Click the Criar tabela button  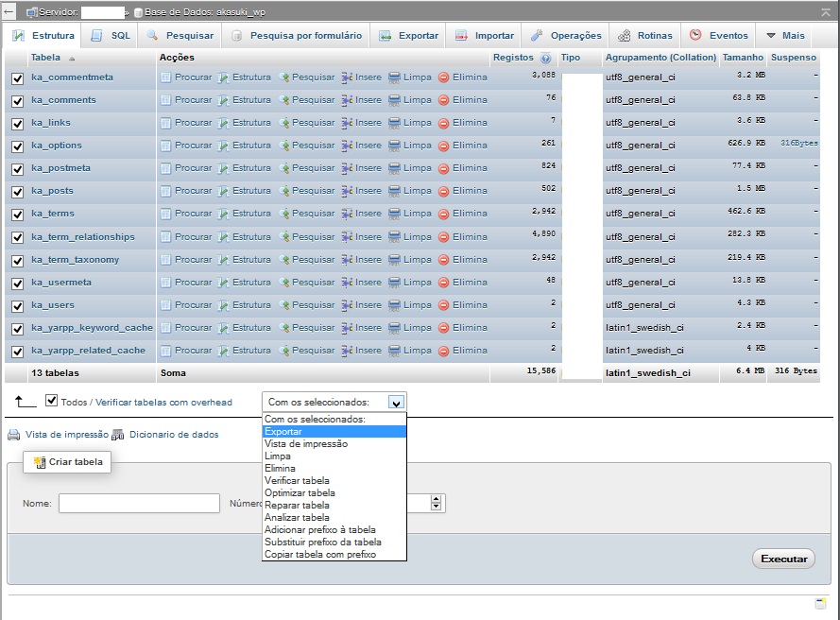click(67, 462)
